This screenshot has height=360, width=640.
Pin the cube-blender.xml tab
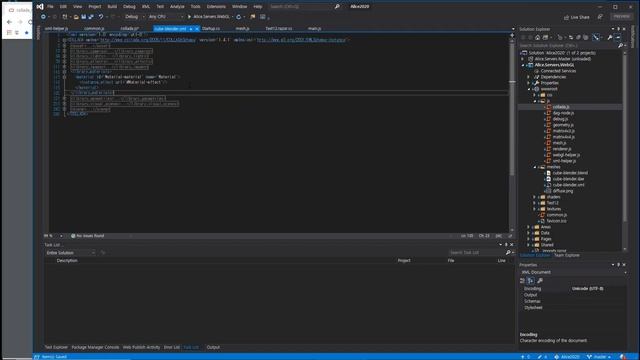[x=191, y=29]
